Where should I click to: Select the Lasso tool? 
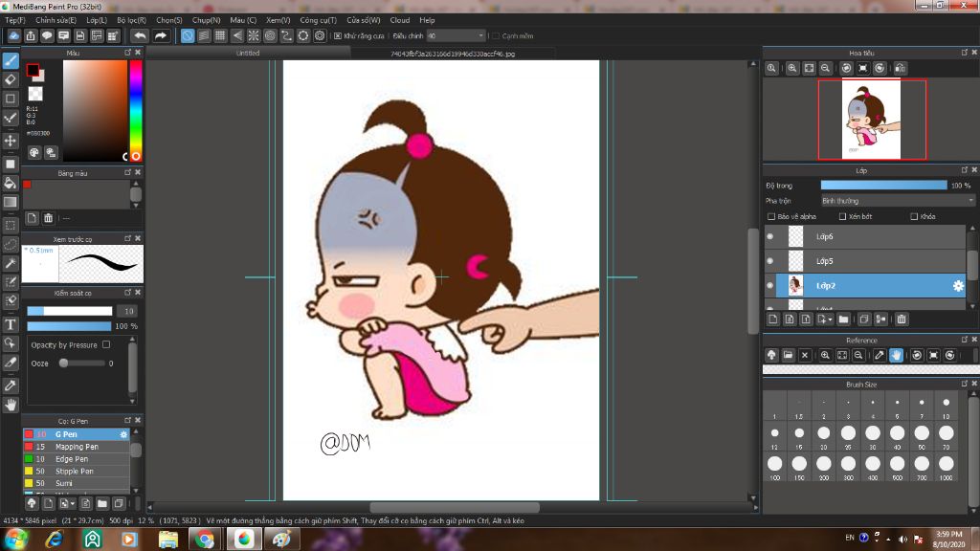click(x=11, y=244)
